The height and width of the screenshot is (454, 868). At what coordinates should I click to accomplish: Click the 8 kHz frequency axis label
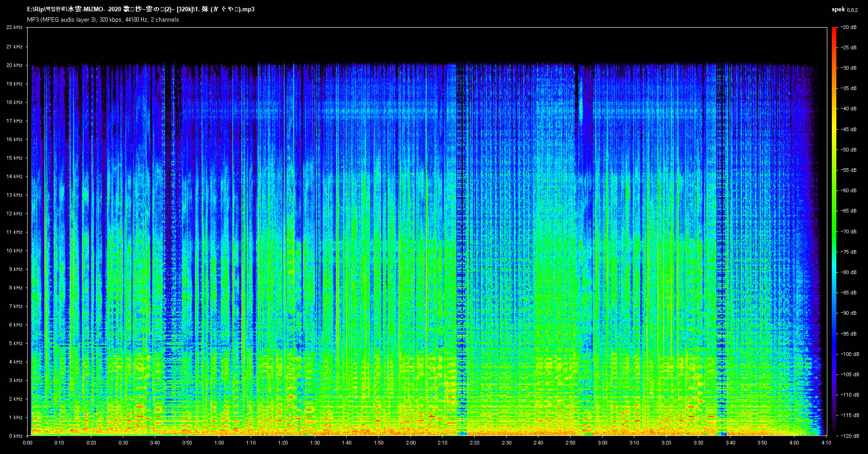(x=16, y=288)
